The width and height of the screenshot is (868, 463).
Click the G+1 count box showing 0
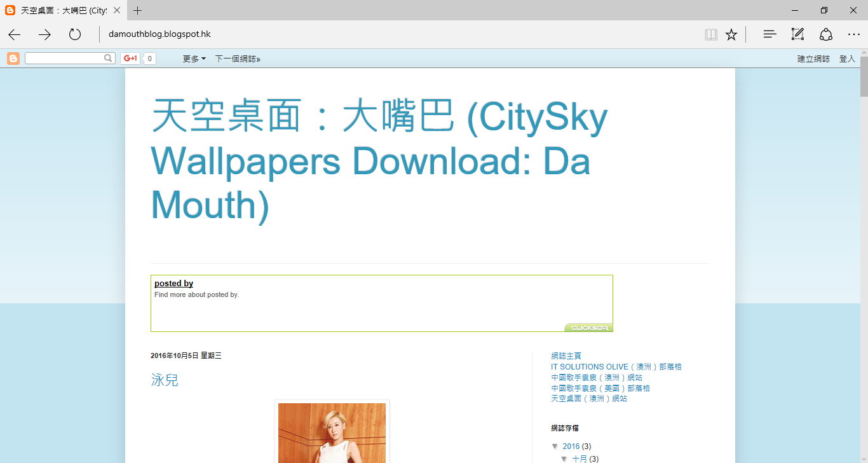tap(149, 59)
